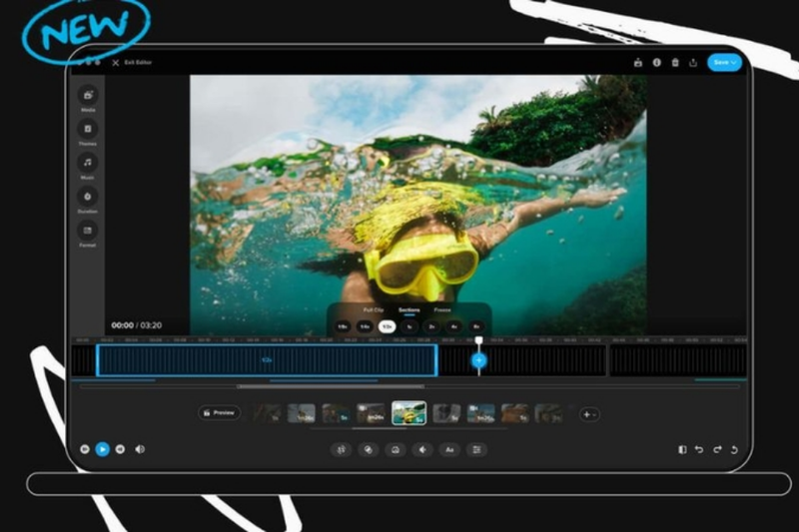This screenshot has height=532, width=799.
Task: Switch to the Freeze speed tab
Action: click(x=442, y=310)
